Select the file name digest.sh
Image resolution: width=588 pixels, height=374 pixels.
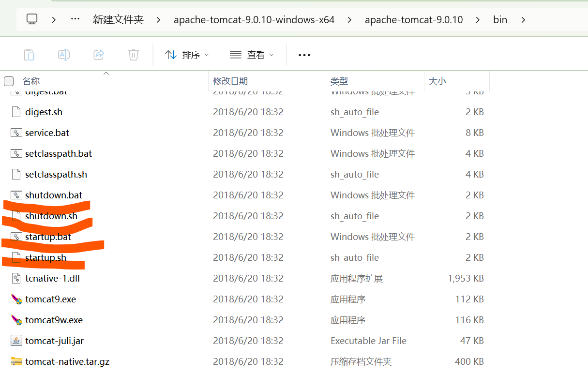tap(44, 112)
